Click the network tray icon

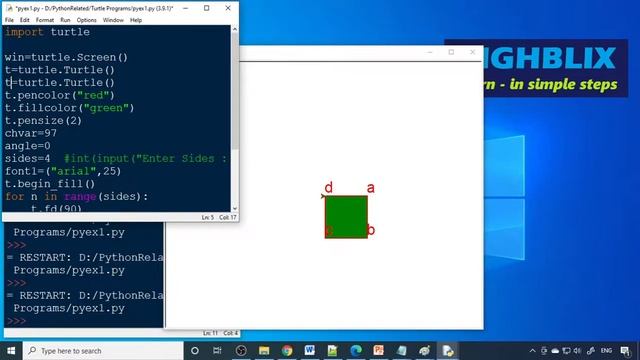click(566, 351)
